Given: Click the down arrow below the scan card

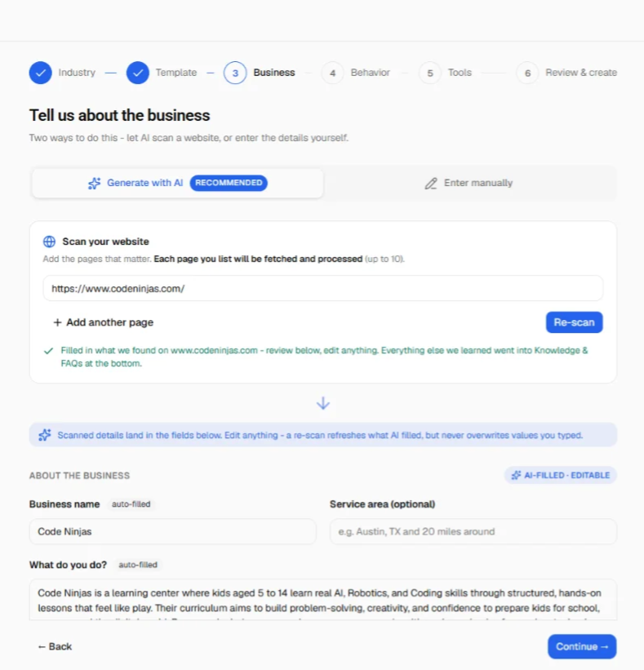Looking at the screenshot, I should point(323,403).
